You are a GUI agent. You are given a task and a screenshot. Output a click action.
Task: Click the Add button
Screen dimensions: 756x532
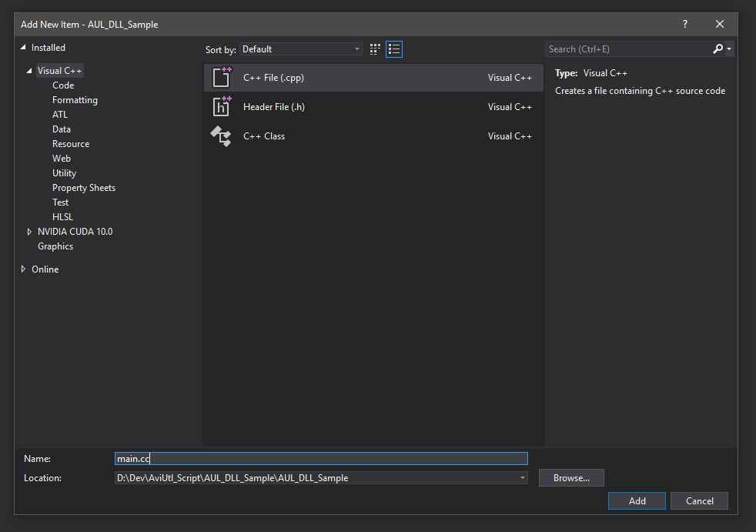click(x=637, y=500)
